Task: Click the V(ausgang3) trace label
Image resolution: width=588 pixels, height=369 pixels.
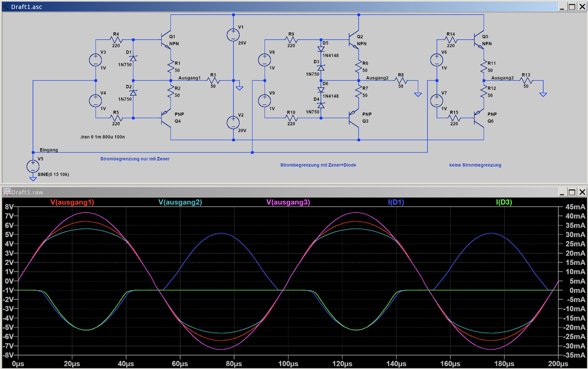Action: click(288, 202)
